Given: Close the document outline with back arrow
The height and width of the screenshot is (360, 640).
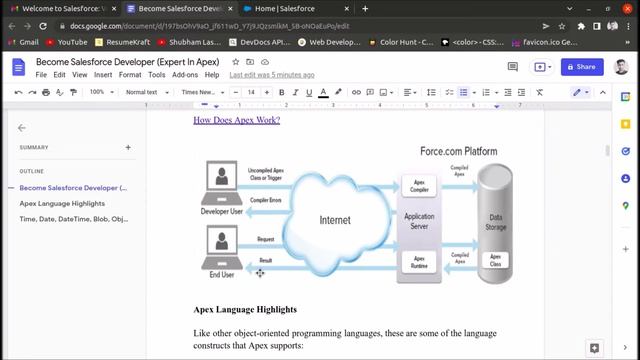Looking at the screenshot, I should point(22,128).
